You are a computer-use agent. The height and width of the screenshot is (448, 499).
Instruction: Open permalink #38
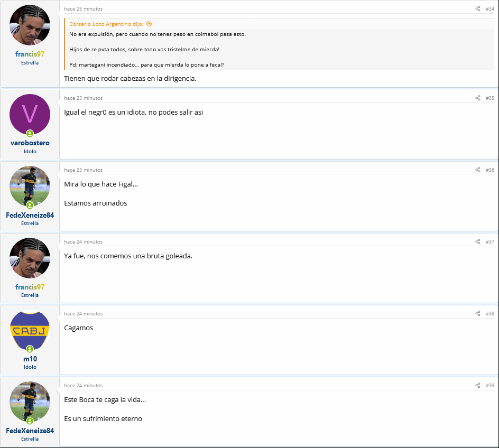(490, 314)
